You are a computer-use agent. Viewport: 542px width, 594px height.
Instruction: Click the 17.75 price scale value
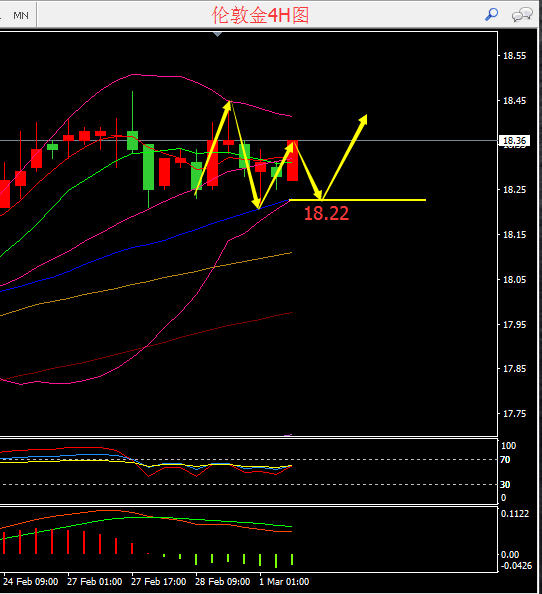point(514,413)
